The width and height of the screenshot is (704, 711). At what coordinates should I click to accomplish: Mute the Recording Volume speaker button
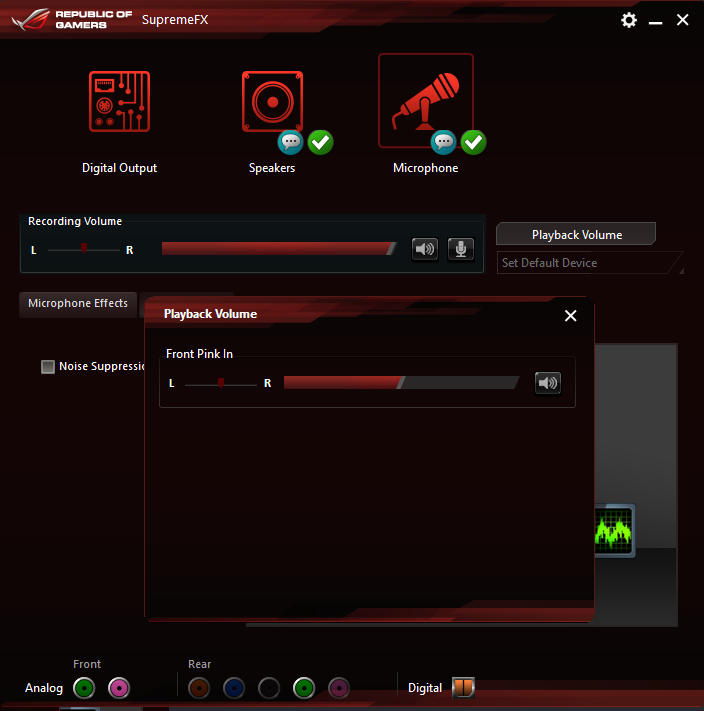(425, 249)
